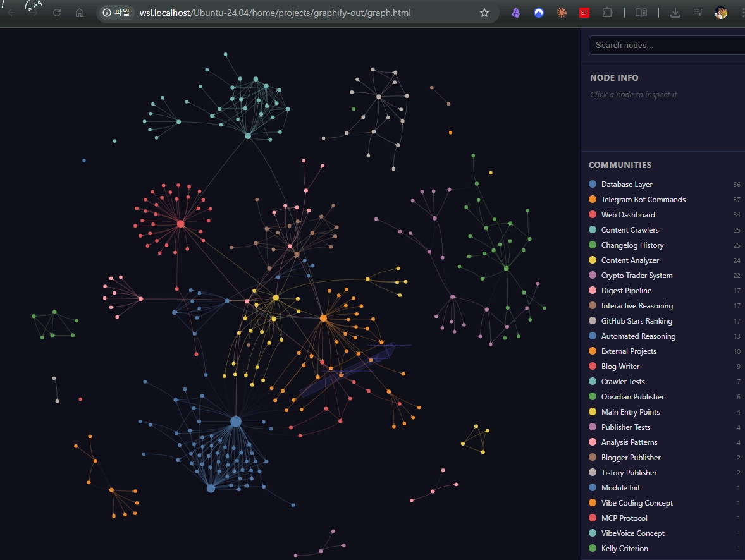745x560 pixels.
Task: Open the blue circular extension icon
Action: [x=538, y=13]
